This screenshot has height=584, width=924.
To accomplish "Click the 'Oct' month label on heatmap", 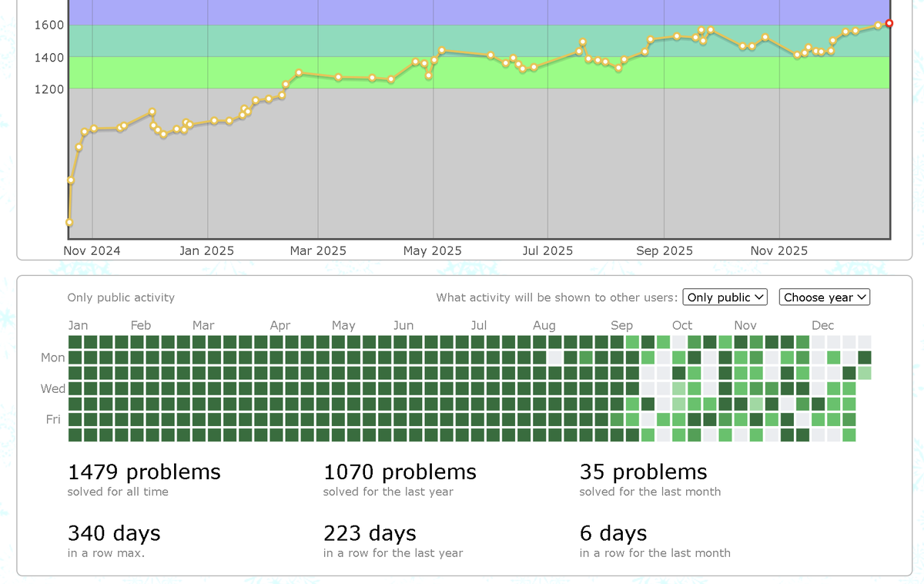I will [x=682, y=325].
